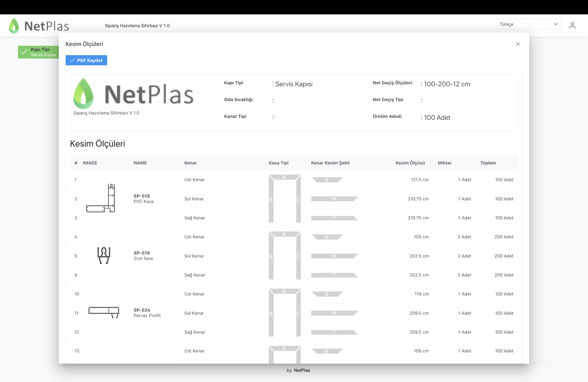This screenshot has width=588, height=382.
Task: Click the SP-518 frame type diagram
Action: [285, 198]
